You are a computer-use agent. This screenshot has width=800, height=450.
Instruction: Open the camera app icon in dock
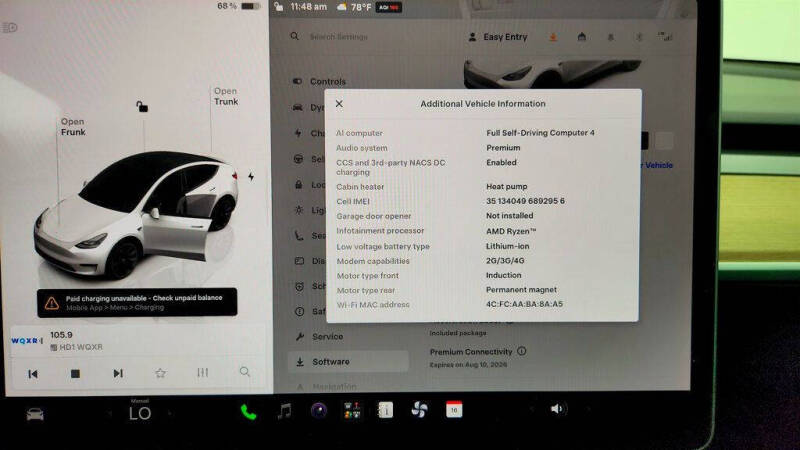(319, 410)
